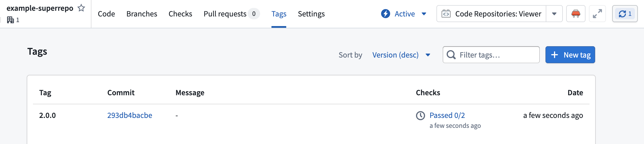Viewport: 644px width, 144px height.
Task: Open the Sort by Version (desc) dropdown
Action: (401, 55)
